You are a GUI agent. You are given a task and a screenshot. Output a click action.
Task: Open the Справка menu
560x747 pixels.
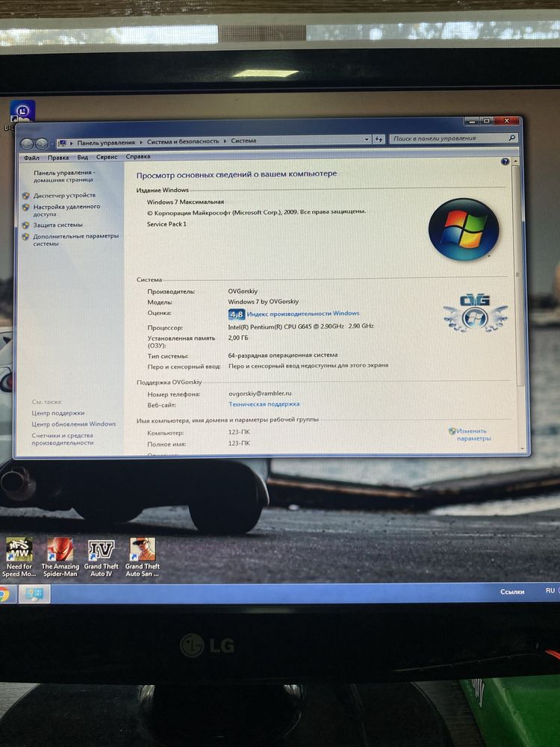point(138,157)
